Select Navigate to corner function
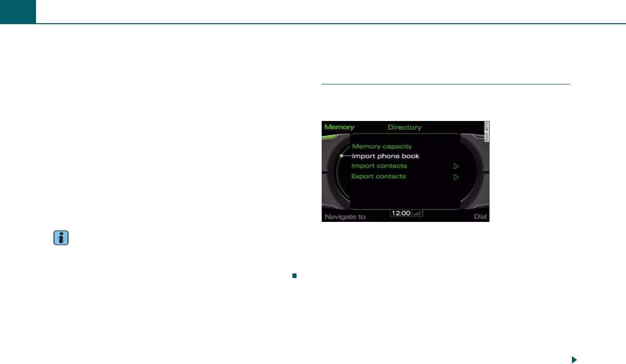This screenshot has height=364, width=626. (344, 217)
